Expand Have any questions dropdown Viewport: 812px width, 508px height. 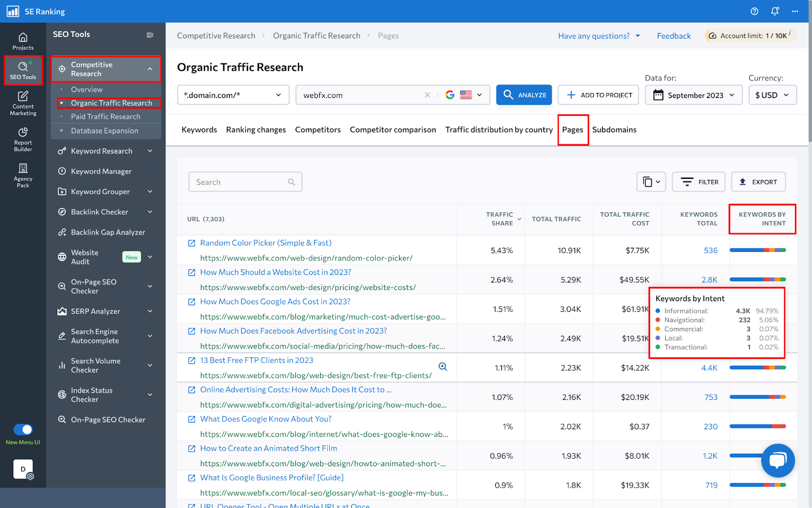click(x=599, y=36)
